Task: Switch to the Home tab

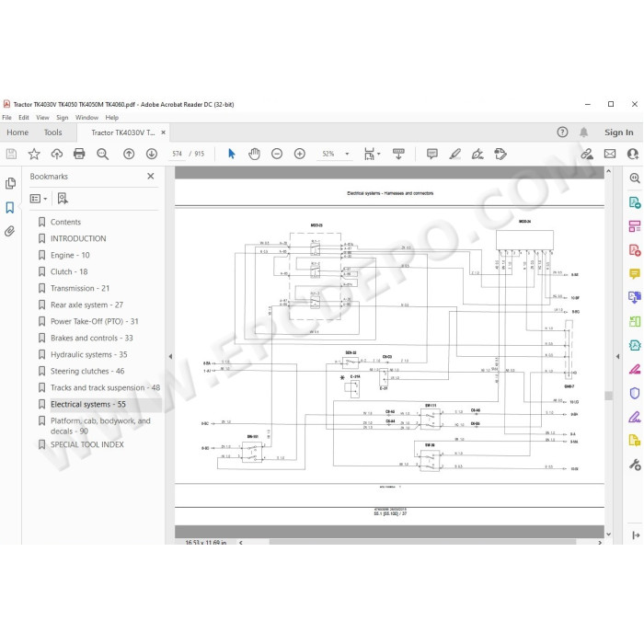Action: coord(17,132)
